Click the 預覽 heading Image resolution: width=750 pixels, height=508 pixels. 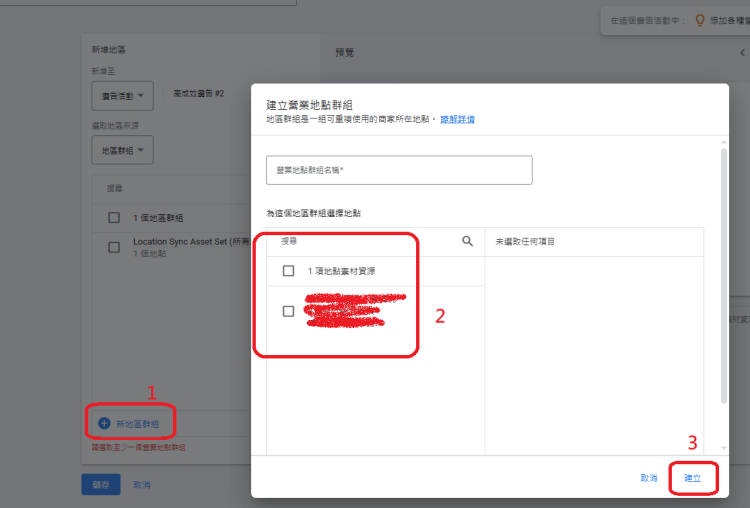click(344, 53)
